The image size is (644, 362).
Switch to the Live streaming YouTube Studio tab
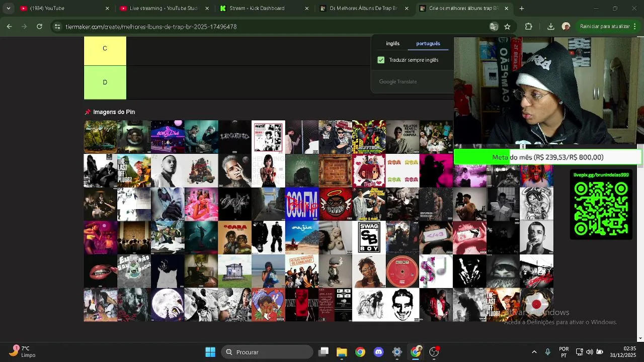(x=164, y=8)
